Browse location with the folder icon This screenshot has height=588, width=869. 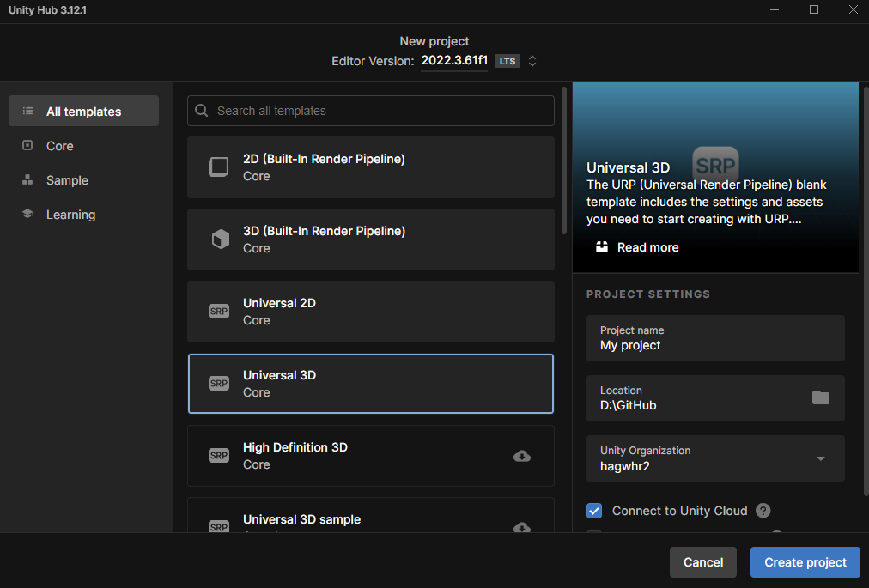click(821, 397)
